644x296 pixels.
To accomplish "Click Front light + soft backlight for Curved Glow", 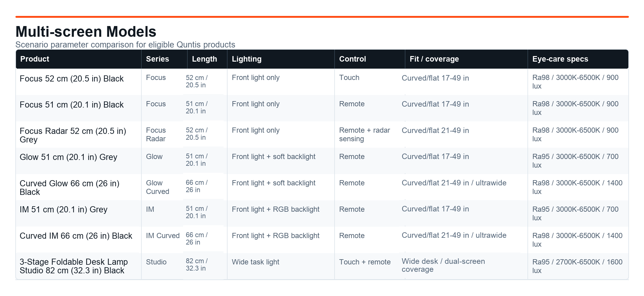I will 274,183.
